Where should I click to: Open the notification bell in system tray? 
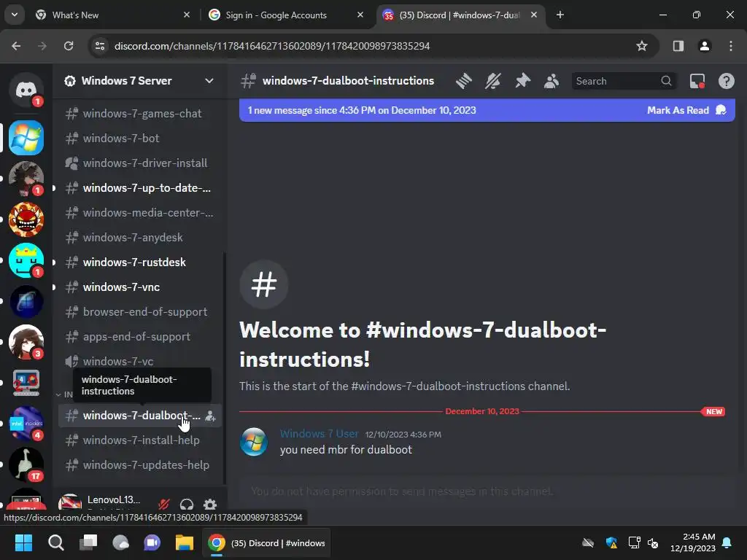click(x=727, y=542)
